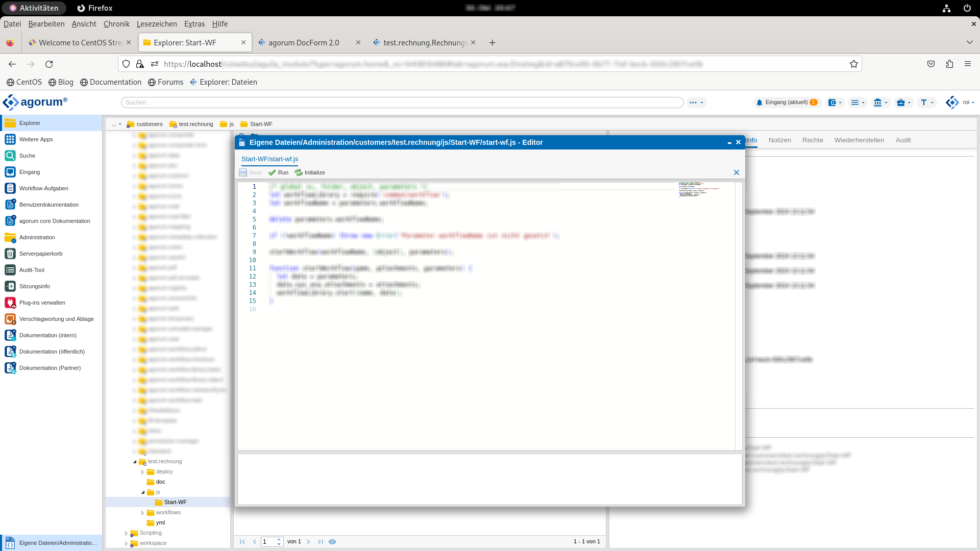The image size is (980, 551).
Task: Collapse the test.rechnung tree node
Action: coord(135,462)
